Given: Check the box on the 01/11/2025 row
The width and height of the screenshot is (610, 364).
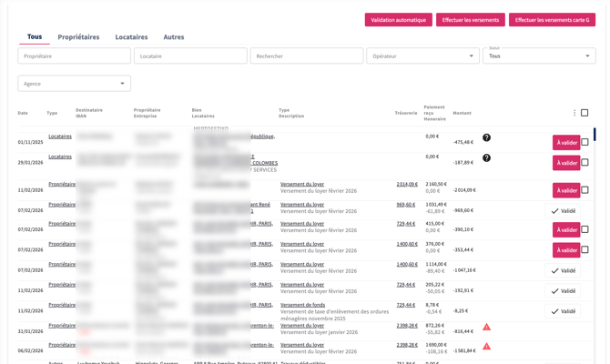Looking at the screenshot, I should point(585,142).
